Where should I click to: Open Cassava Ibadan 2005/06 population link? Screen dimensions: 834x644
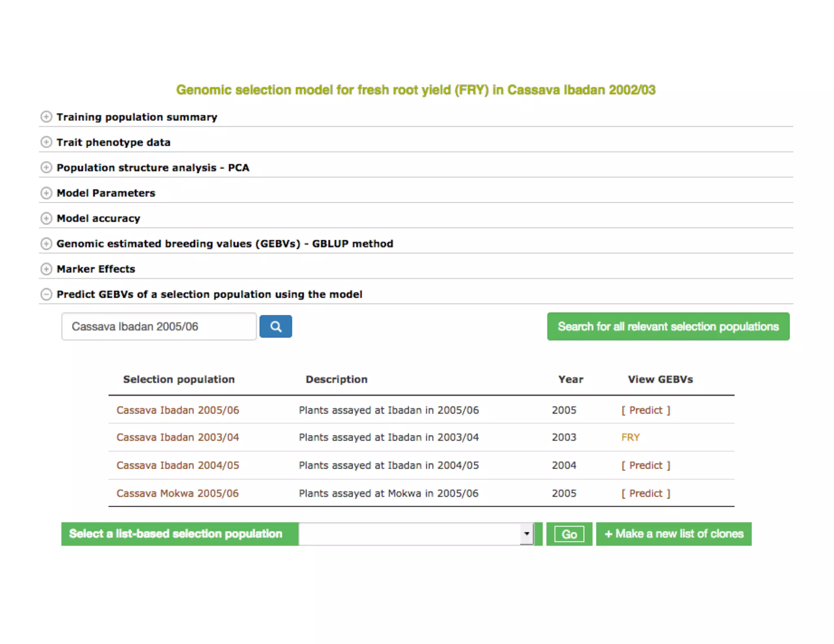[x=178, y=410]
